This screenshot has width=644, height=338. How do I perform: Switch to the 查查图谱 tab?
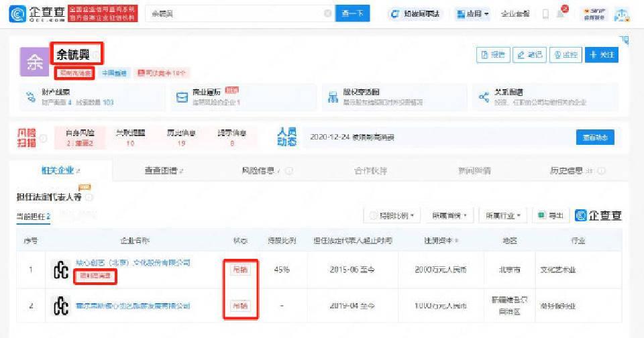coord(164,170)
